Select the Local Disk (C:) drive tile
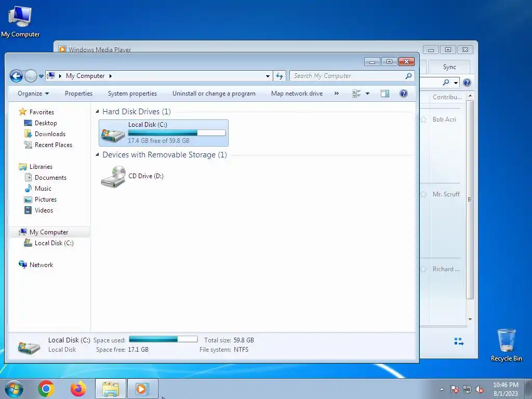Viewport: 532px width, 399px height. click(x=164, y=133)
